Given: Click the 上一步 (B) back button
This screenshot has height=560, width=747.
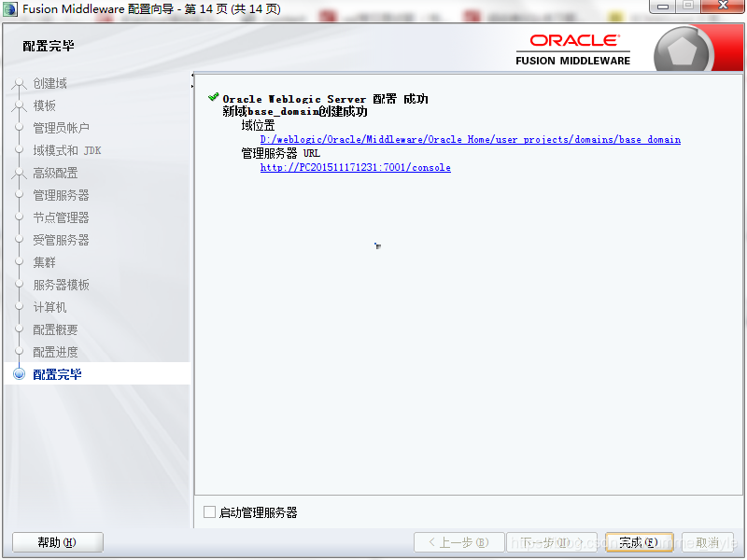Looking at the screenshot, I should pyautogui.click(x=458, y=542).
